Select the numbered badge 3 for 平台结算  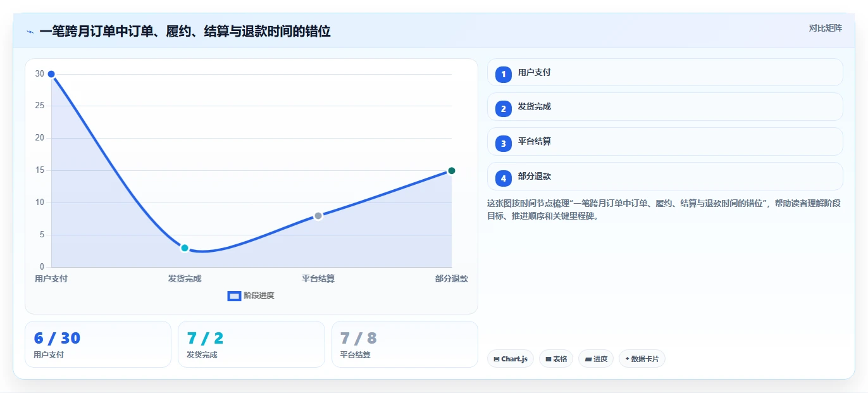(x=504, y=144)
